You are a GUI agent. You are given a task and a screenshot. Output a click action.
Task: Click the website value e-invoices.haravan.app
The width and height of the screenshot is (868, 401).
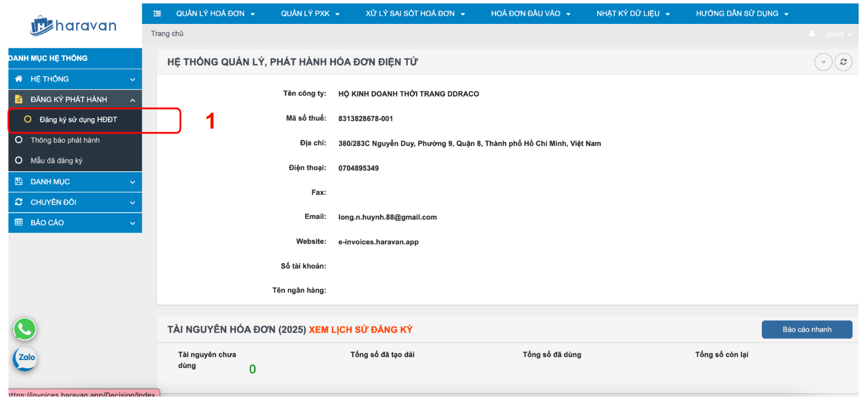pos(378,242)
